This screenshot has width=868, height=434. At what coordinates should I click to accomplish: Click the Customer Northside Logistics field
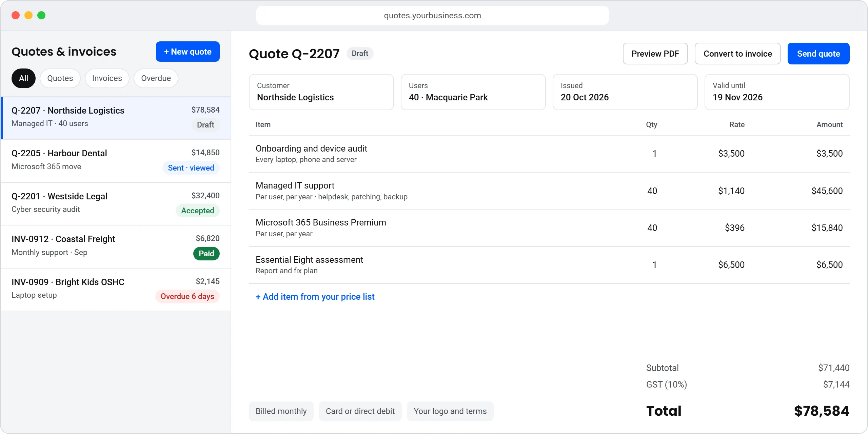(x=321, y=92)
